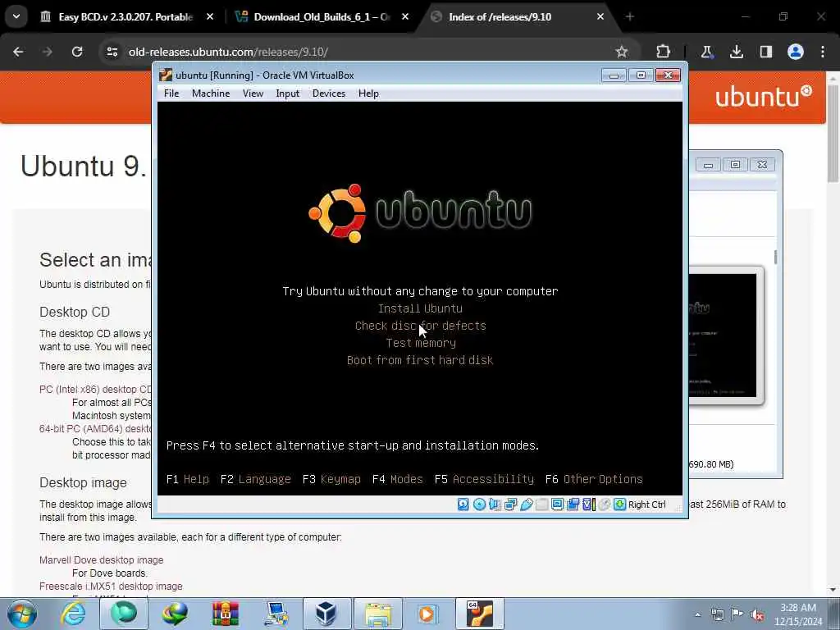This screenshot has height=630, width=840.
Task: Click F1 Help in boot menu
Action: 188,479
